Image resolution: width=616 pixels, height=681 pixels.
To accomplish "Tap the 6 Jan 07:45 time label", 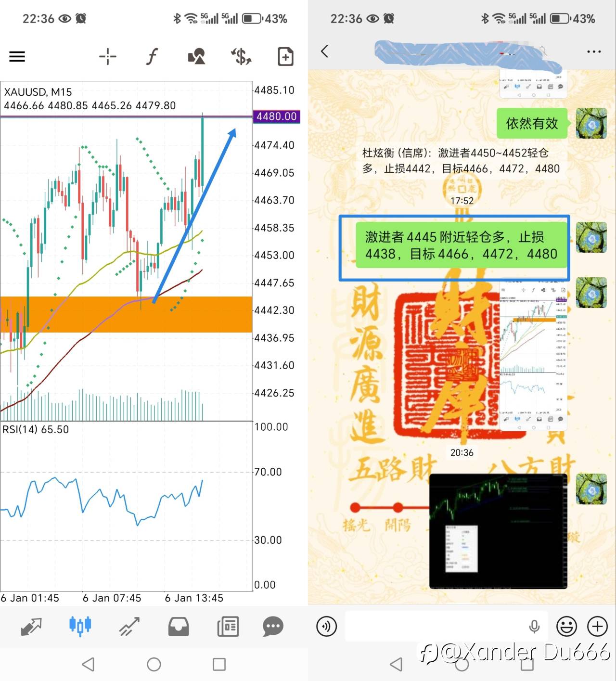I will pos(112,598).
